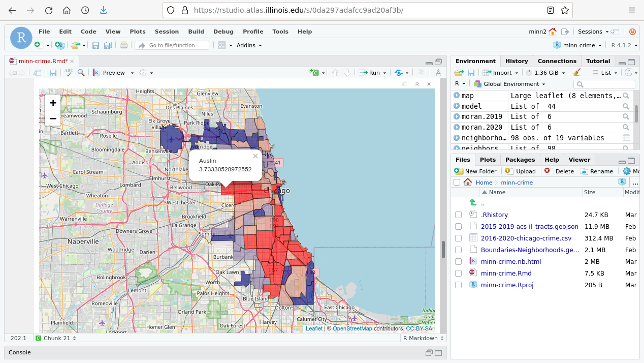View the map object with magnifier icon
The width and height of the screenshot is (644, 363).
(x=626, y=96)
